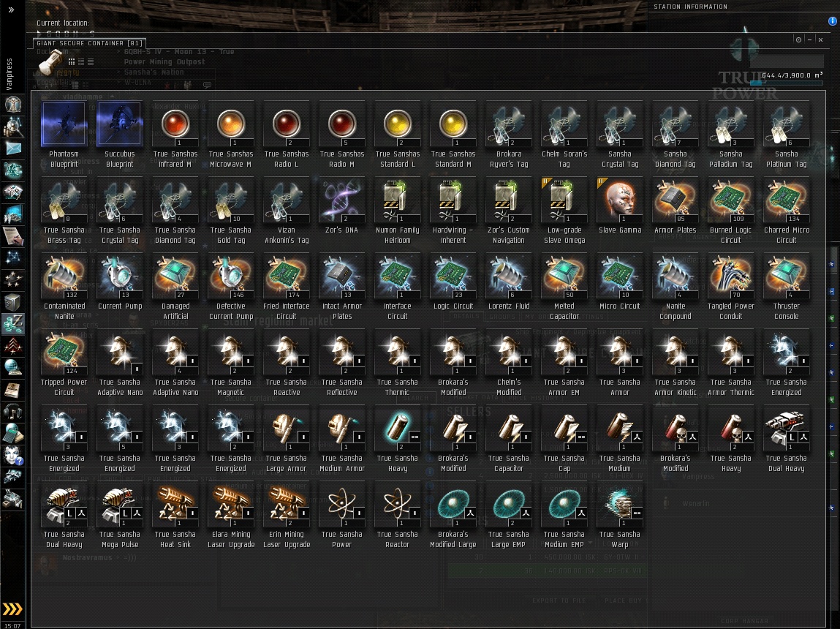Image resolution: width=840 pixels, height=629 pixels.
Task: Open the Journal book icon in sidebar
Action: click(x=13, y=390)
